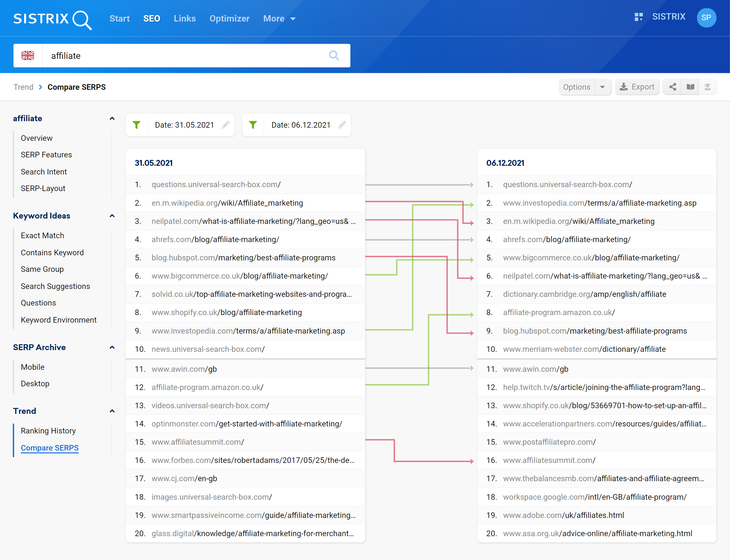Screen dimensions: 730x560
Task: Click filter icon for Date 06.12.2021
Action: pyautogui.click(x=253, y=125)
